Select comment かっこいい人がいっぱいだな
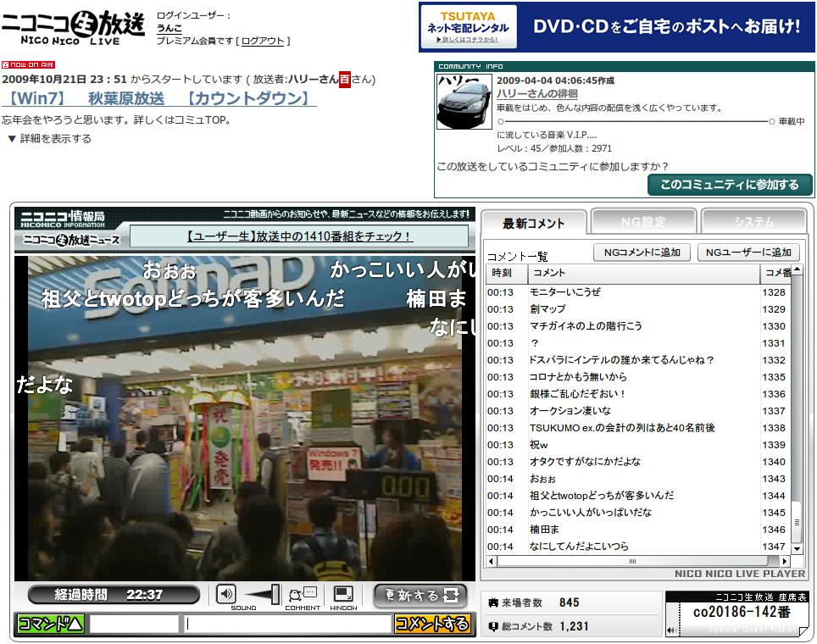The width and height of the screenshot is (817, 644). [x=638, y=512]
